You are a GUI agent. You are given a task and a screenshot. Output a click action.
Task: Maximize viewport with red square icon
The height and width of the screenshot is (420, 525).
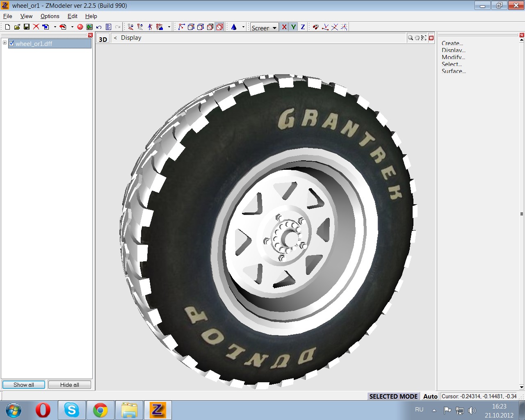click(x=431, y=38)
